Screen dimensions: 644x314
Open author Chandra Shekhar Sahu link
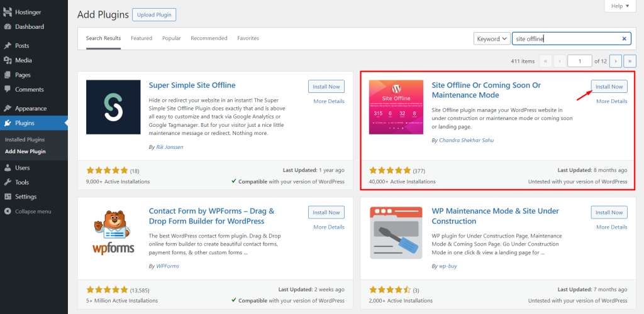point(467,140)
